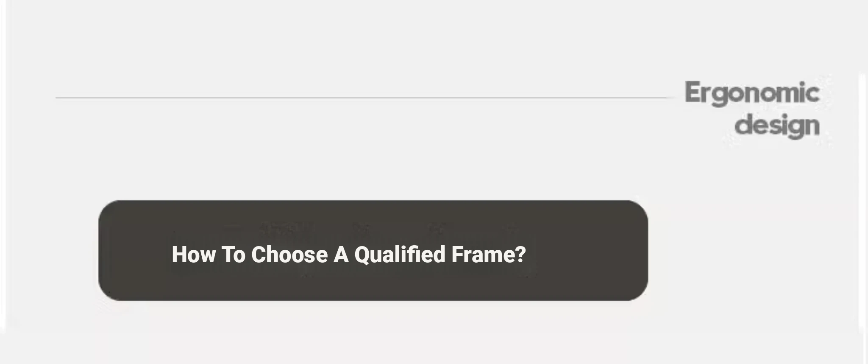This screenshot has width=868, height=364.
Task: Click the horizontal divider line beside Ergonomic
Action: pos(362,98)
